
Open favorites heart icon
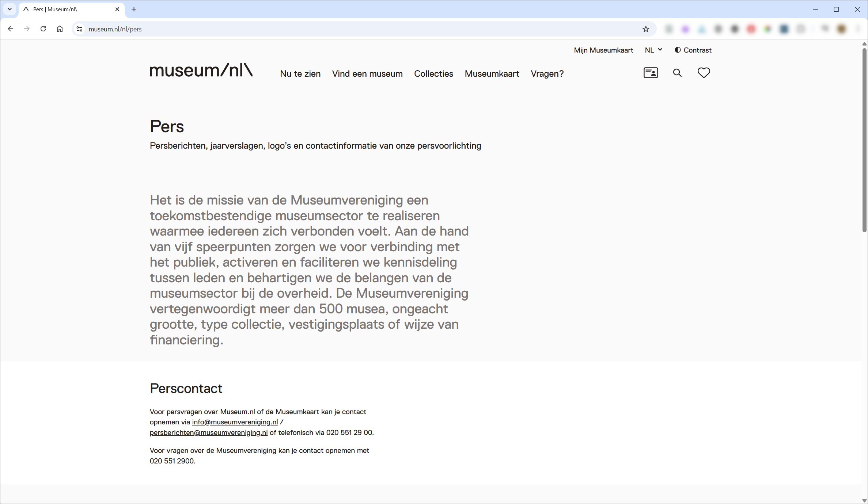tap(704, 73)
